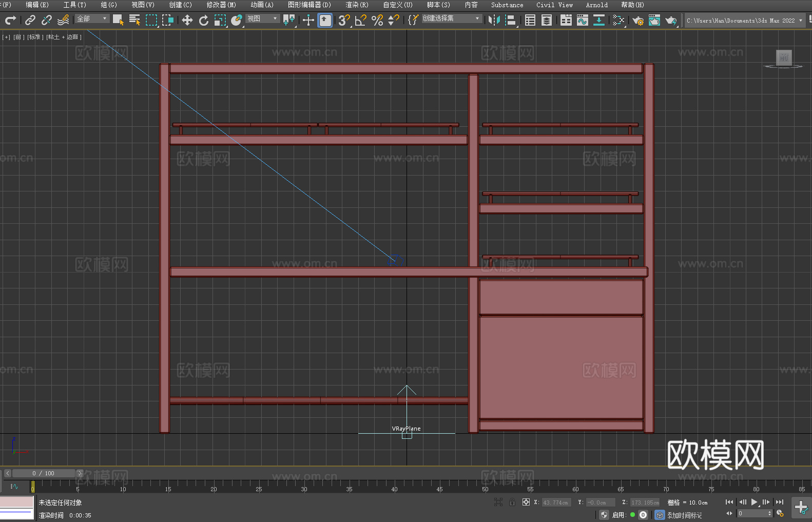Toggle the Window/Crossing selection icon

tap(168, 20)
